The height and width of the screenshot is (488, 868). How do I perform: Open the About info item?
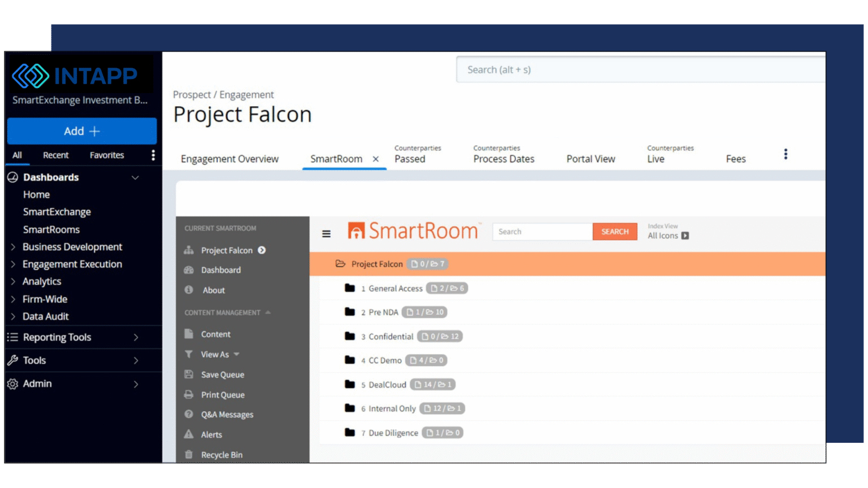tap(214, 290)
